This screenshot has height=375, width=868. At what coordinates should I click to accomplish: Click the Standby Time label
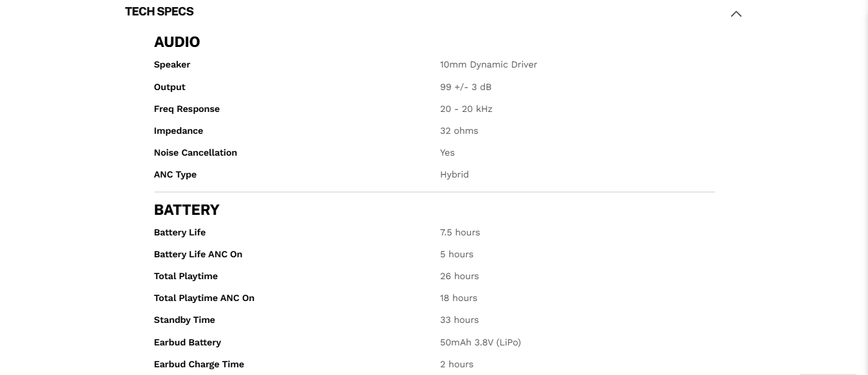[x=184, y=320]
